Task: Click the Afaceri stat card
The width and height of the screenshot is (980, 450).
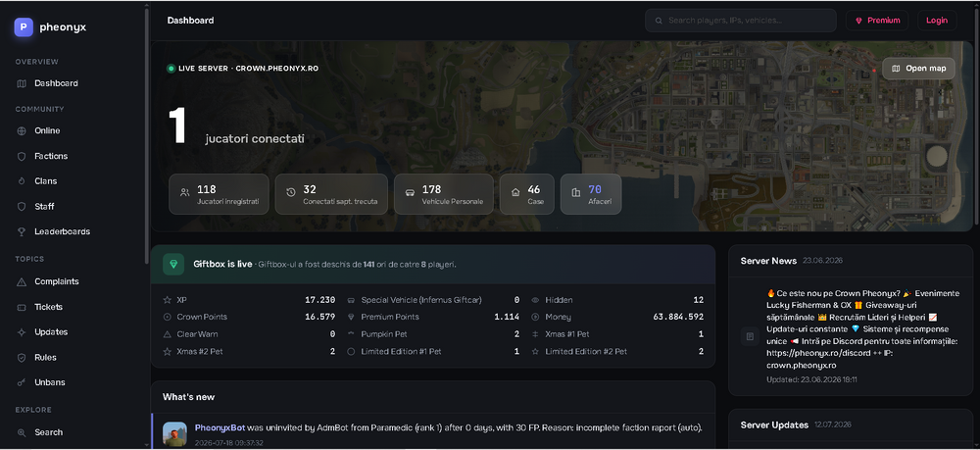Action: point(591,194)
